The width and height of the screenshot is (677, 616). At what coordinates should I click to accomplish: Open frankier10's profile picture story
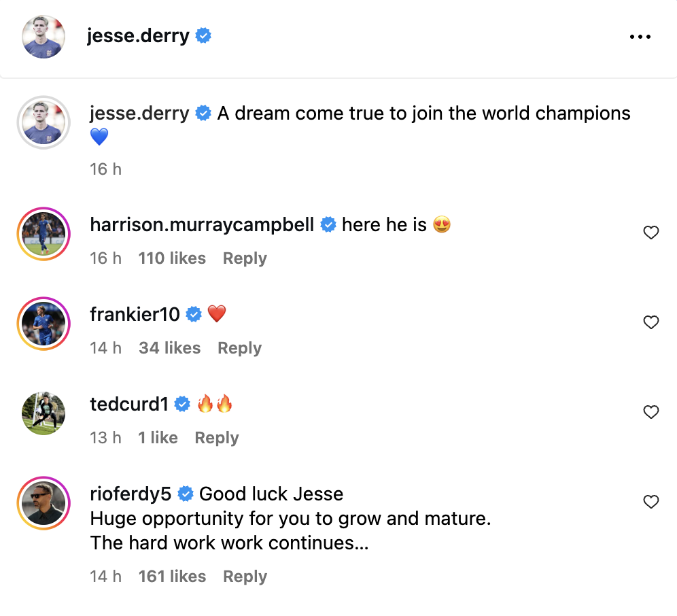tap(44, 323)
